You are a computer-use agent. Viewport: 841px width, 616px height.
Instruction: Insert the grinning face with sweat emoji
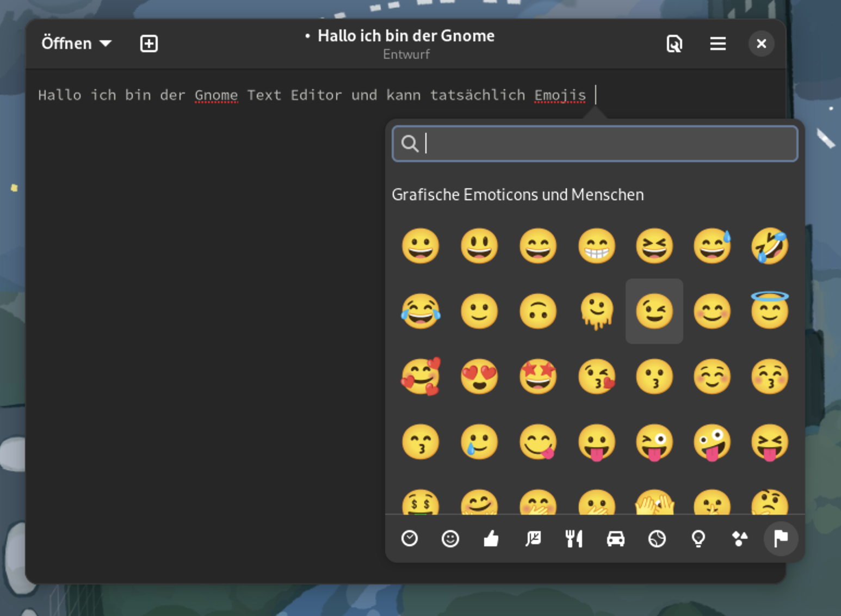(x=712, y=246)
